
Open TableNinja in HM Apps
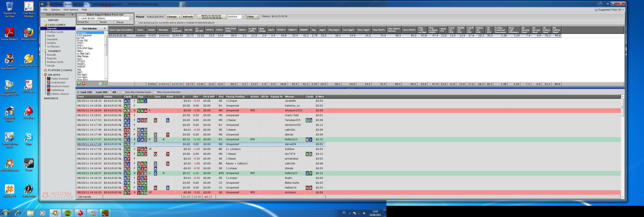tap(56, 90)
